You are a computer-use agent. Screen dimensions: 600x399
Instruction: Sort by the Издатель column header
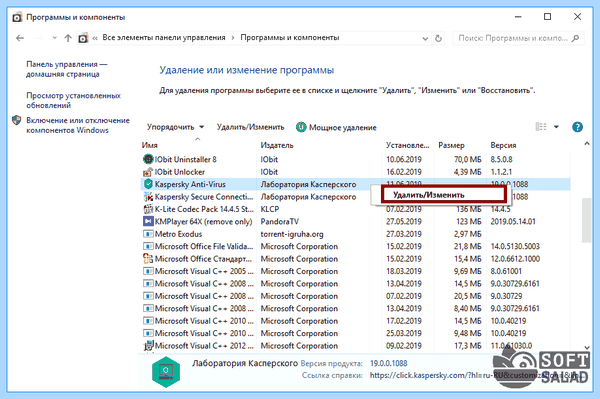(x=277, y=145)
